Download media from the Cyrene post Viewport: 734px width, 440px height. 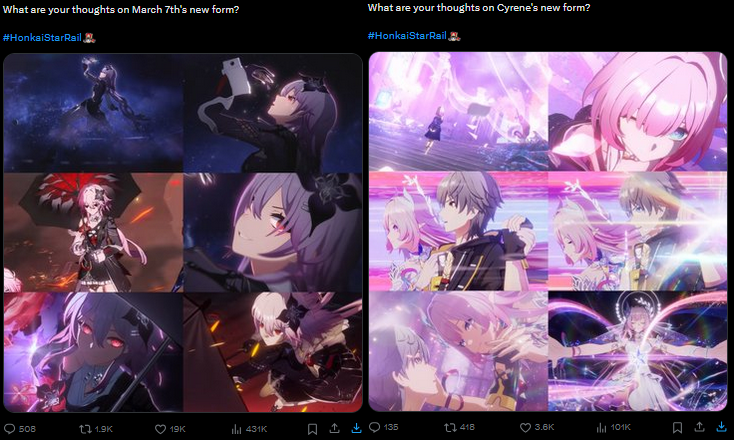pyautogui.click(x=721, y=426)
